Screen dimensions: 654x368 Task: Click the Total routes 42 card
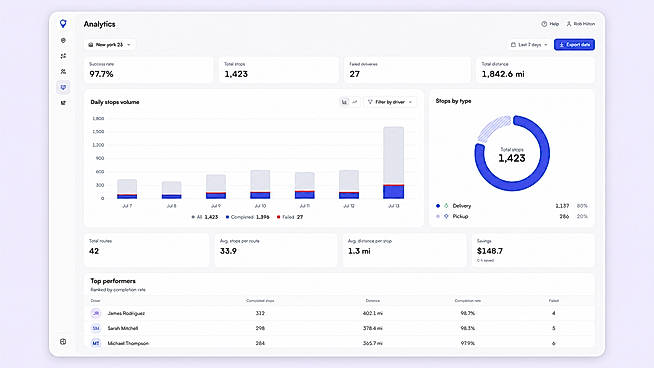tap(146, 250)
